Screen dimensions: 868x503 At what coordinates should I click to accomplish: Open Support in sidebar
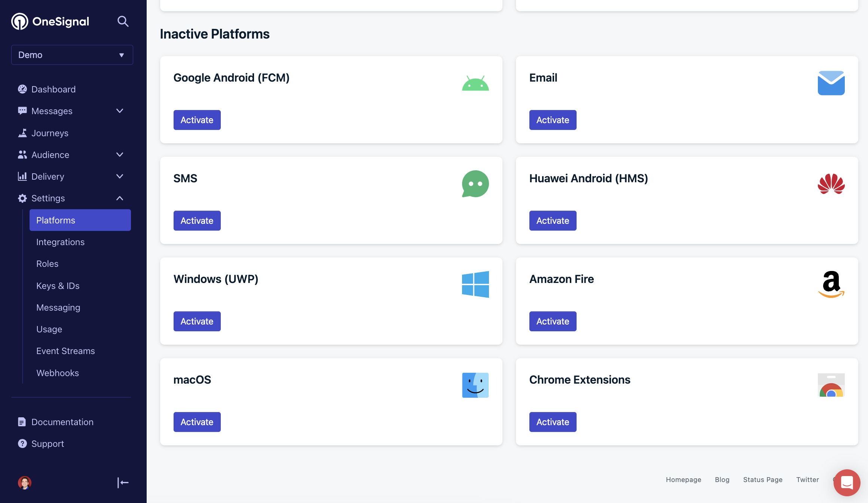[x=48, y=443]
